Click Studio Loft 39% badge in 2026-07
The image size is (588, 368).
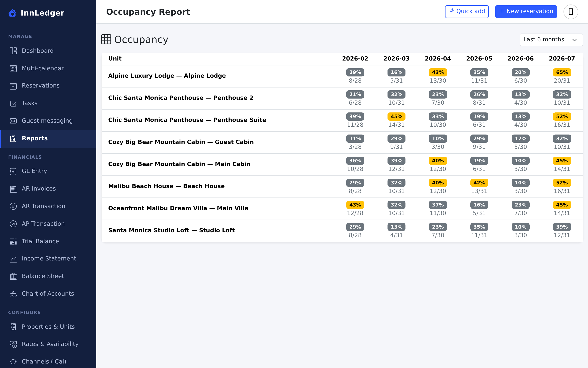pyautogui.click(x=562, y=227)
